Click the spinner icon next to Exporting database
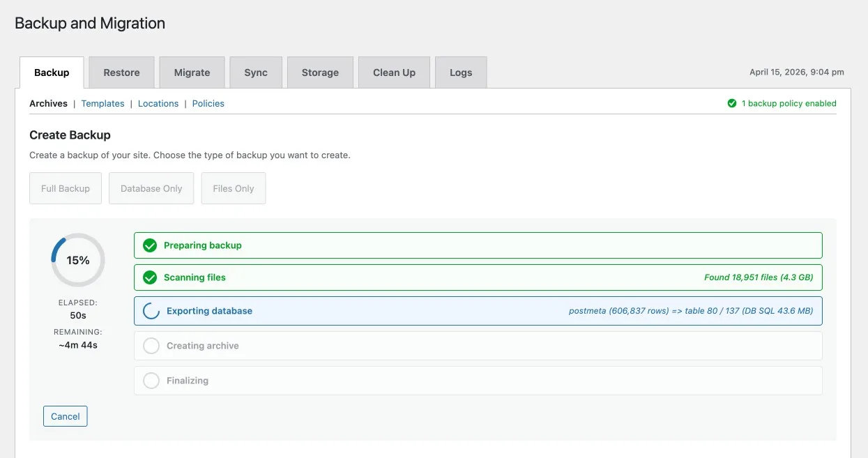 tap(151, 311)
